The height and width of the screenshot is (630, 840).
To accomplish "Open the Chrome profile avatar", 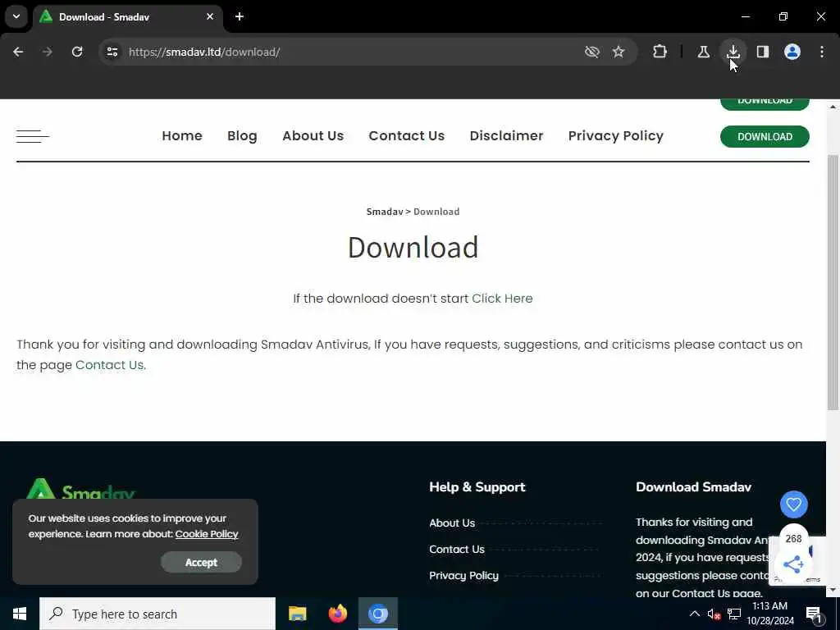I will [x=792, y=52].
